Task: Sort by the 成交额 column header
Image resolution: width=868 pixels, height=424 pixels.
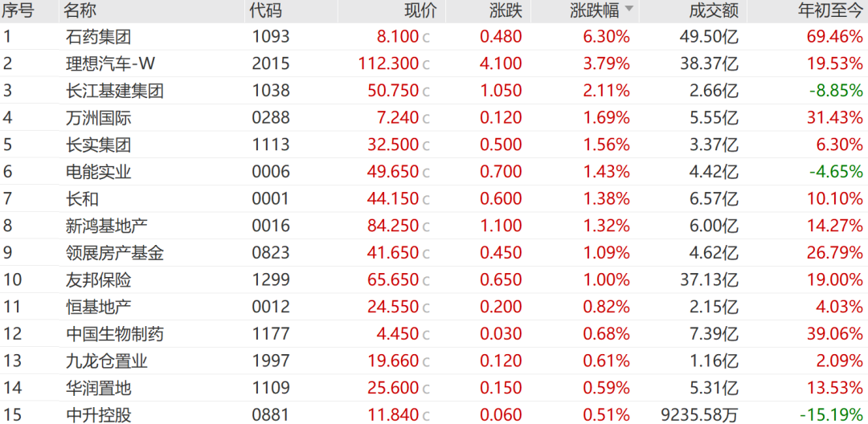Action: click(x=714, y=10)
